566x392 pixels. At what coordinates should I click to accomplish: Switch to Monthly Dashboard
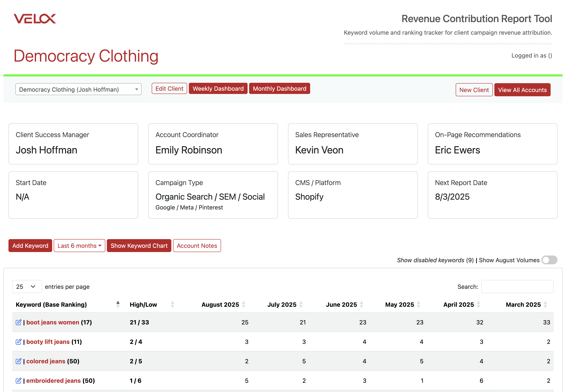coord(280,89)
